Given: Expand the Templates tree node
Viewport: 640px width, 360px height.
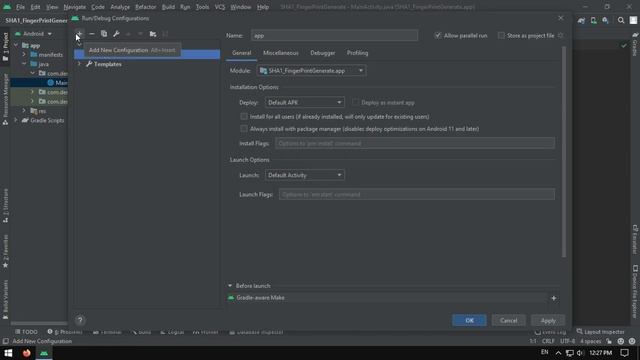Looking at the screenshot, I should [x=79, y=64].
